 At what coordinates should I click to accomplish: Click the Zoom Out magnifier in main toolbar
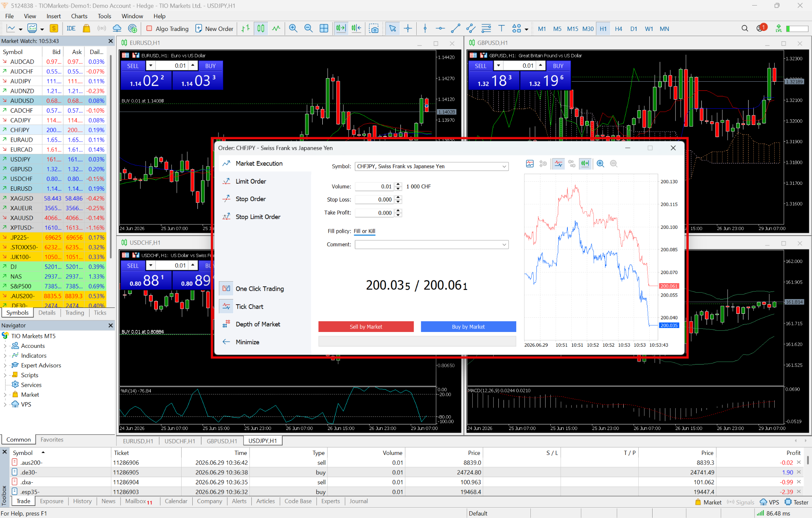(308, 29)
